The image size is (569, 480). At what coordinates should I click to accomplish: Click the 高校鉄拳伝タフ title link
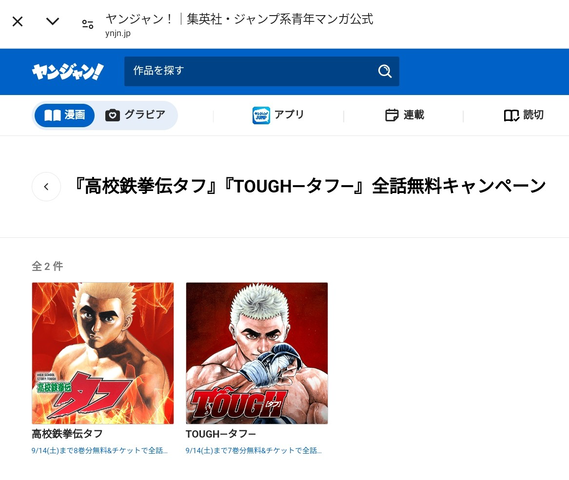[67, 434]
